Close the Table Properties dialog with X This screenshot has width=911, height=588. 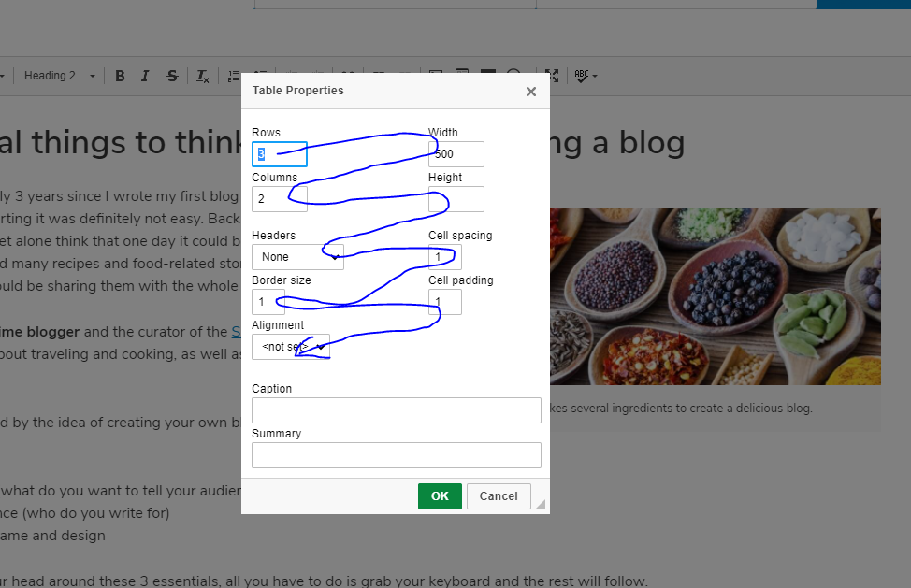coord(531,92)
